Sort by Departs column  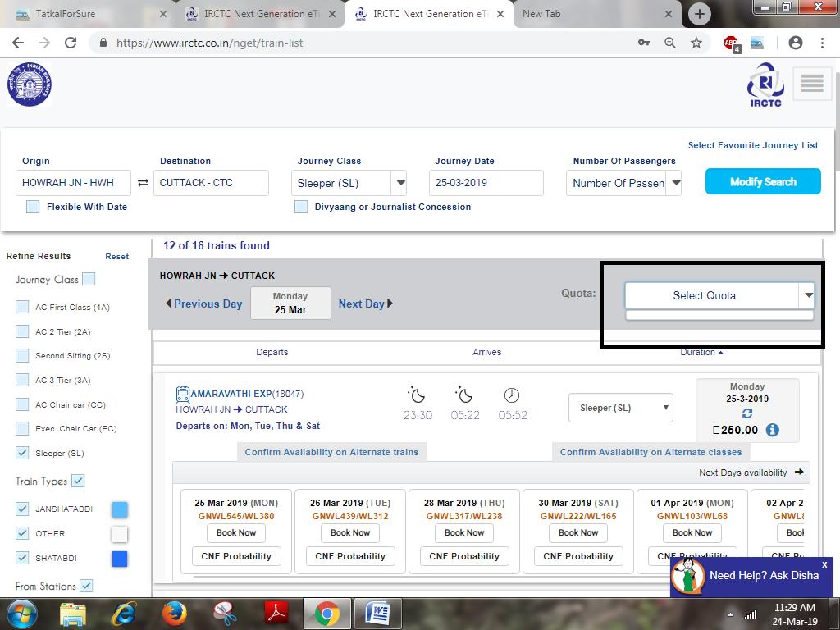(272, 352)
